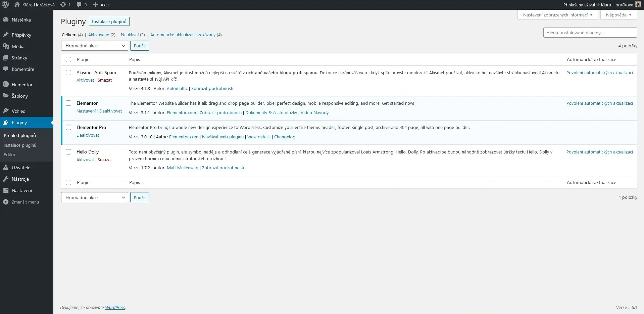The image size is (644, 314).
Task: Click the Nástěnka dashboard icon
Action: [6, 20]
